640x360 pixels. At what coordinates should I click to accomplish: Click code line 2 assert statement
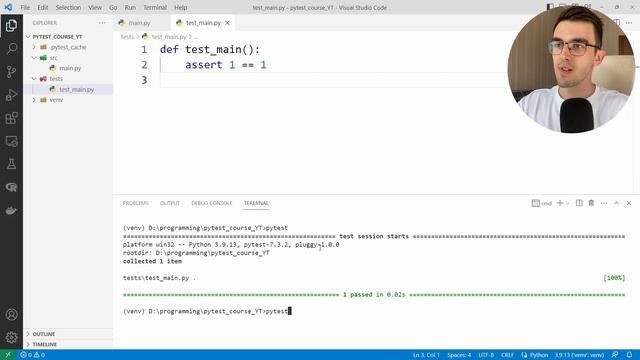tap(225, 65)
